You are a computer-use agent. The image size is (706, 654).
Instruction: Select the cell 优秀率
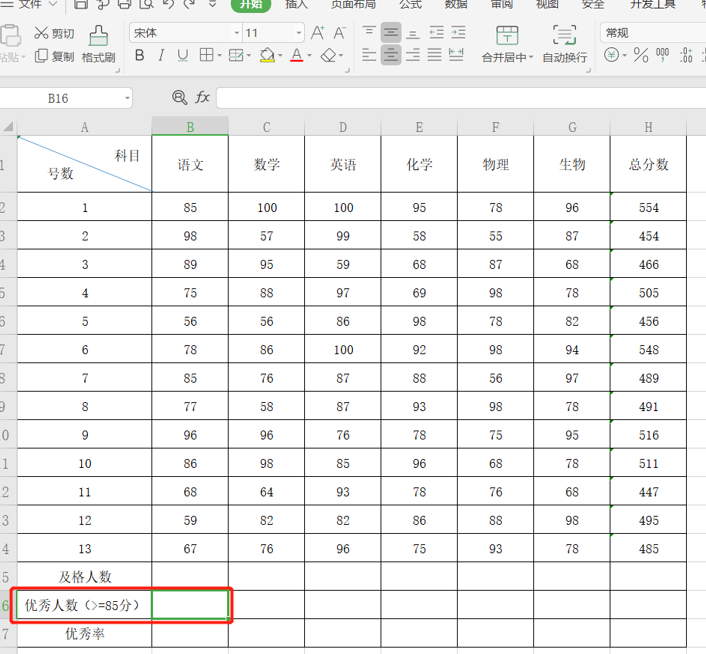tap(85, 634)
